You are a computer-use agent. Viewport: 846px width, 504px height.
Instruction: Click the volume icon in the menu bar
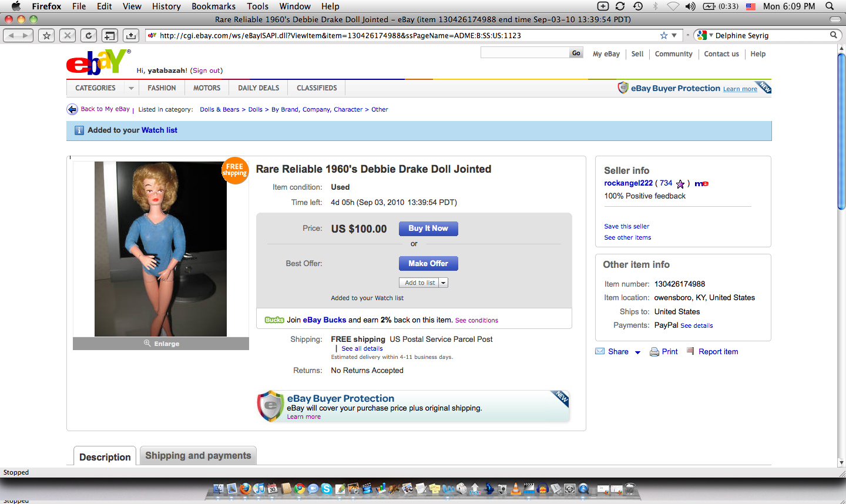tap(690, 6)
